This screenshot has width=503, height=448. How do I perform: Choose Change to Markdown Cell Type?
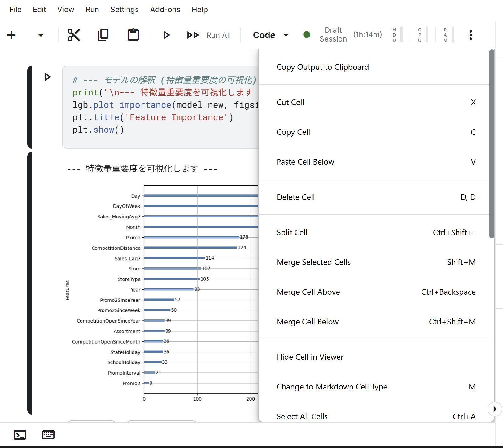332,387
